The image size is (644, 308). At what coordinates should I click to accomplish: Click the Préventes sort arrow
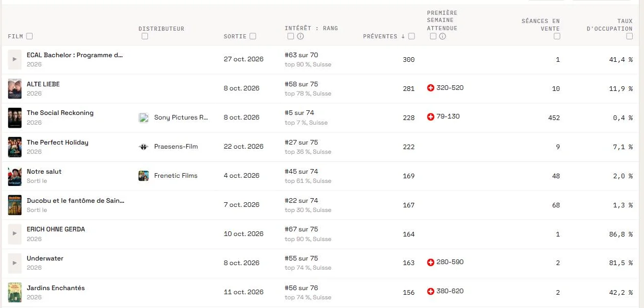tap(403, 36)
